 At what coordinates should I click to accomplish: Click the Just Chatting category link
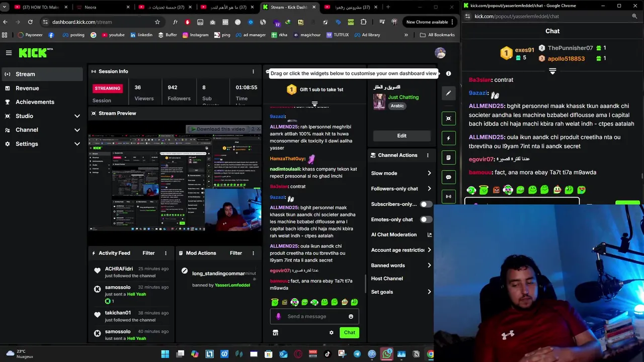point(403,97)
